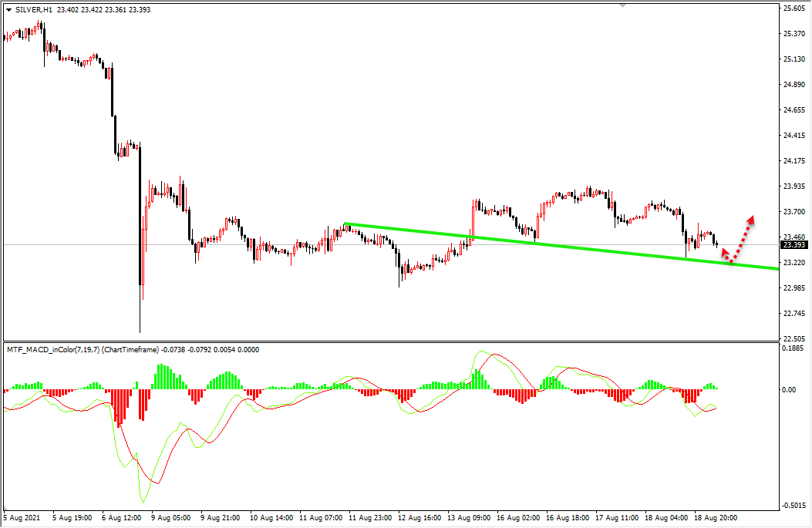Click the 25.605 price scale label

click(794, 8)
